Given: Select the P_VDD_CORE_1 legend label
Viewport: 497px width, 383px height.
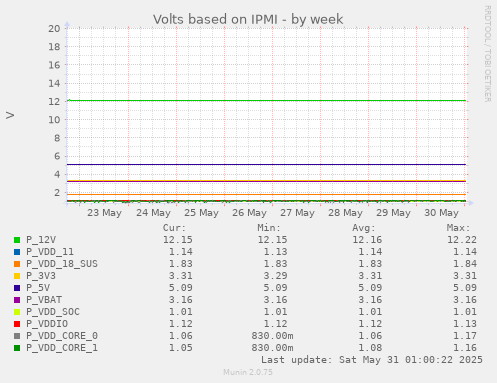Looking at the screenshot, I should pos(62,348).
